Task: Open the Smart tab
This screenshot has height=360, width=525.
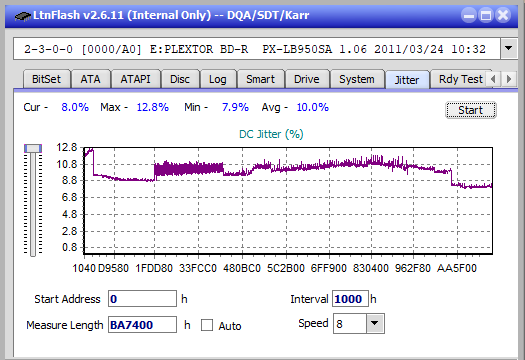Action: coord(260,79)
